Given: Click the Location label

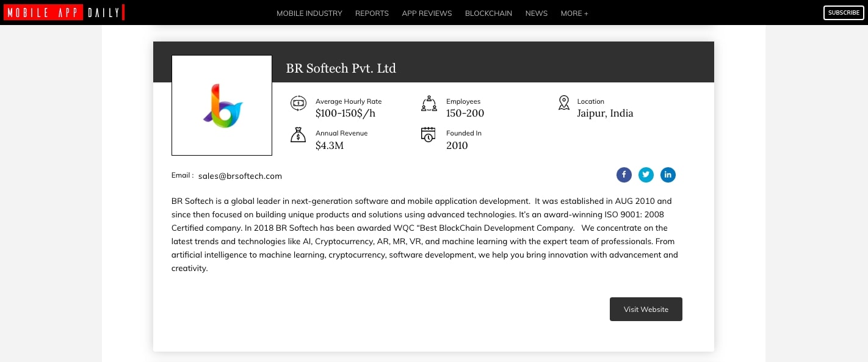Looking at the screenshot, I should [590, 101].
